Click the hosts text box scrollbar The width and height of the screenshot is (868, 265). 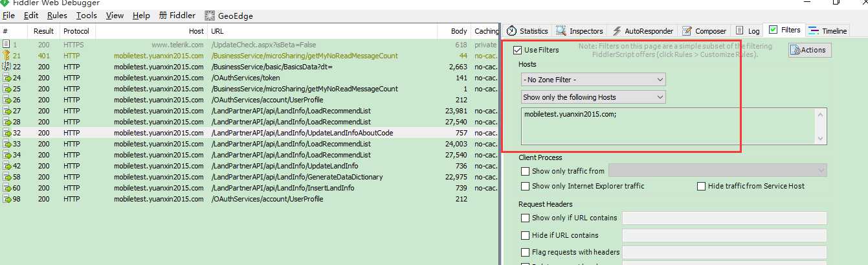click(821, 126)
